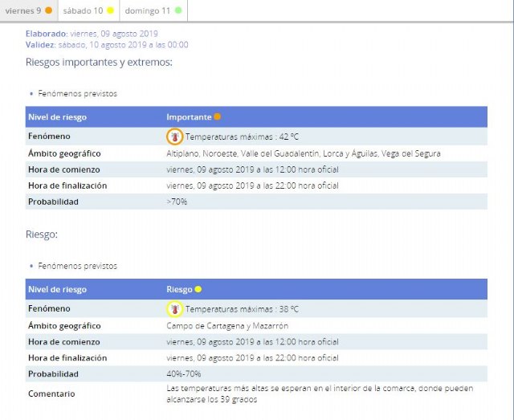This screenshot has width=514, height=420.
Task: Click the yellow dot on sábado 10
Action: pos(110,10)
